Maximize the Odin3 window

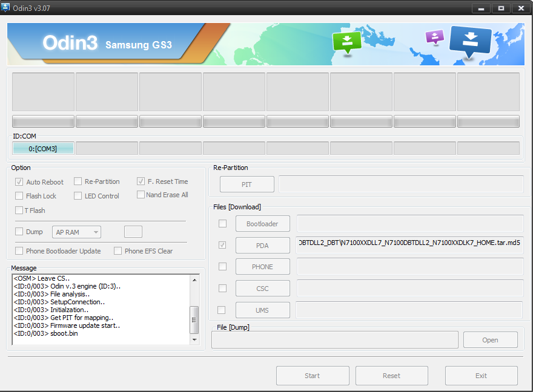[501, 8]
